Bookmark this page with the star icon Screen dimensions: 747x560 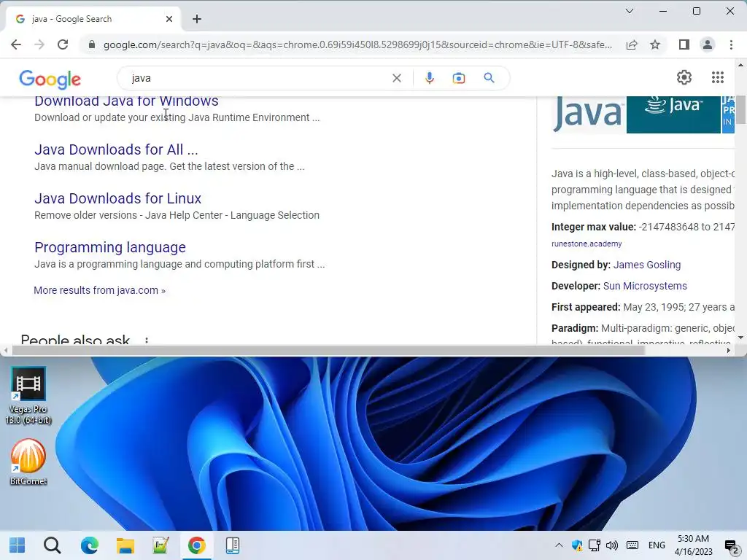tap(655, 44)
